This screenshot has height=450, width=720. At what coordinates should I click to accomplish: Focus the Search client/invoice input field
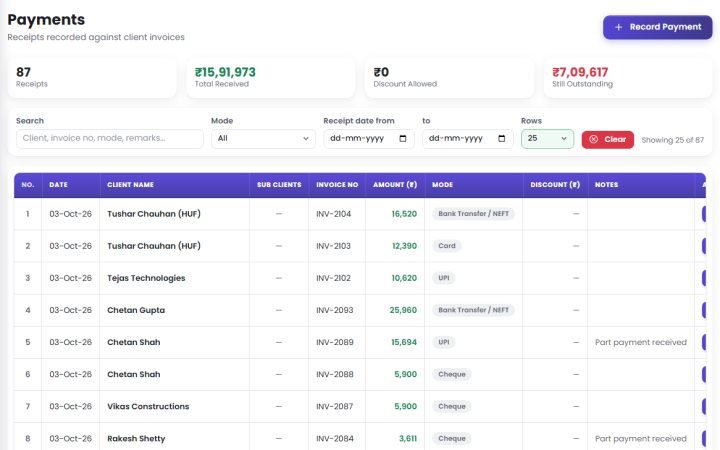coord(110,139)
